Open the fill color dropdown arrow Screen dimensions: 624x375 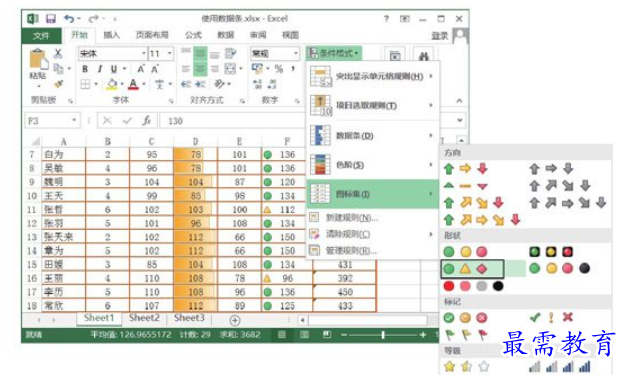(x=122, y=84)
